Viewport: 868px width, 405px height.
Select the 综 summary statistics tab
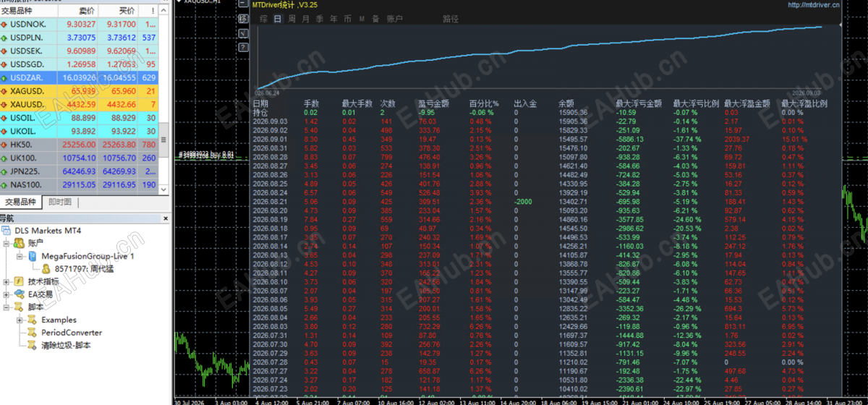pos(264,19)
